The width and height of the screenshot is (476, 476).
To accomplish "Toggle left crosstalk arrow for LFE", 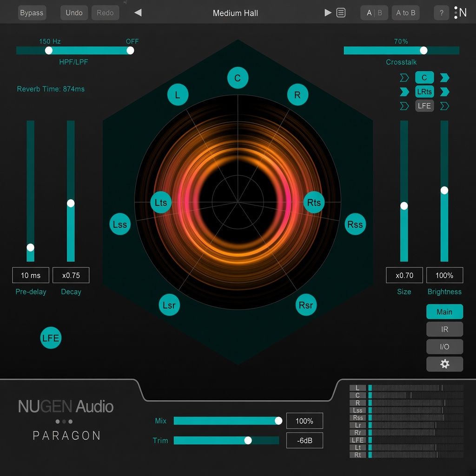I will click(x=404, y=106).
